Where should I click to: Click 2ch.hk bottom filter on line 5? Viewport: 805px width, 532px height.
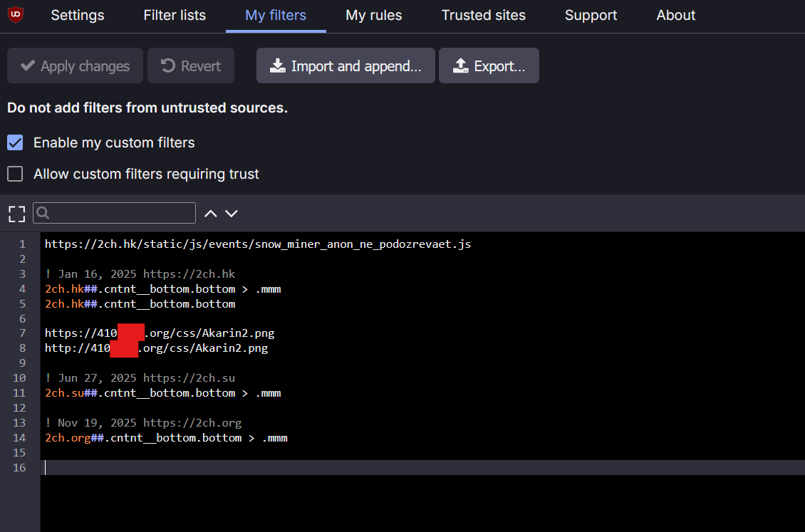point(140,303)
